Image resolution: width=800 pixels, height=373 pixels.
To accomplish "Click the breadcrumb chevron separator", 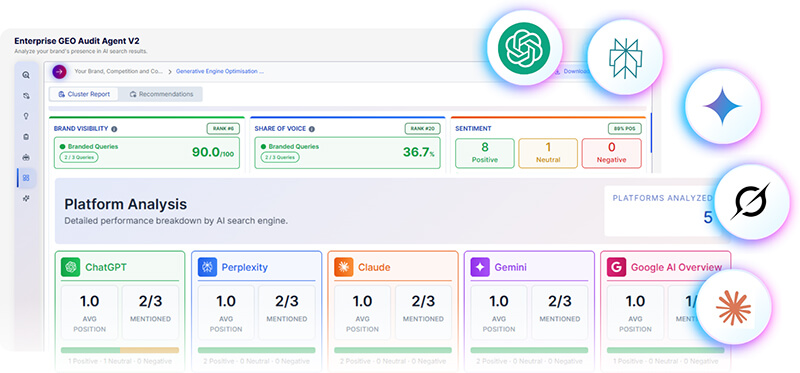I will point(170,72).
